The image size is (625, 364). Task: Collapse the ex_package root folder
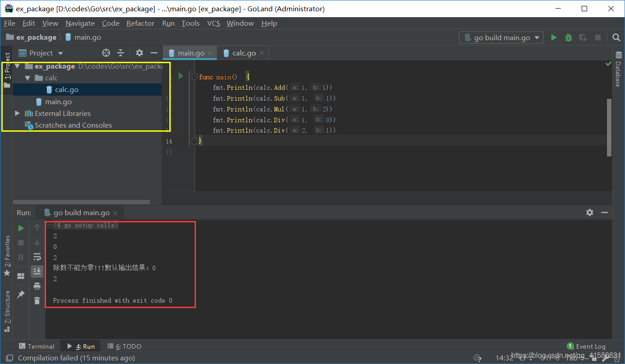coord(17,66)
